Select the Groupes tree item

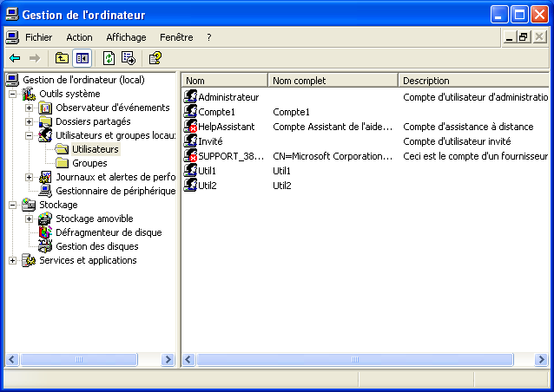[89, 163]
